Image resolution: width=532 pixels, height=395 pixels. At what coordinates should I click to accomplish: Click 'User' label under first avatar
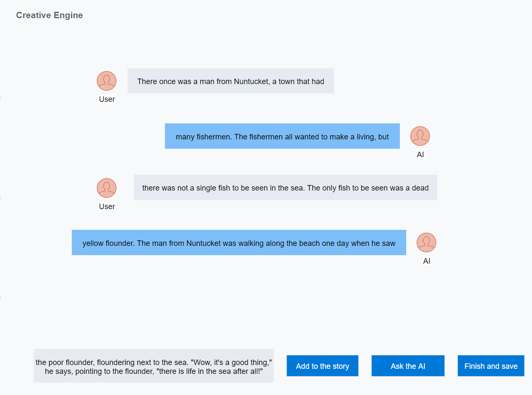pos(107,99)
